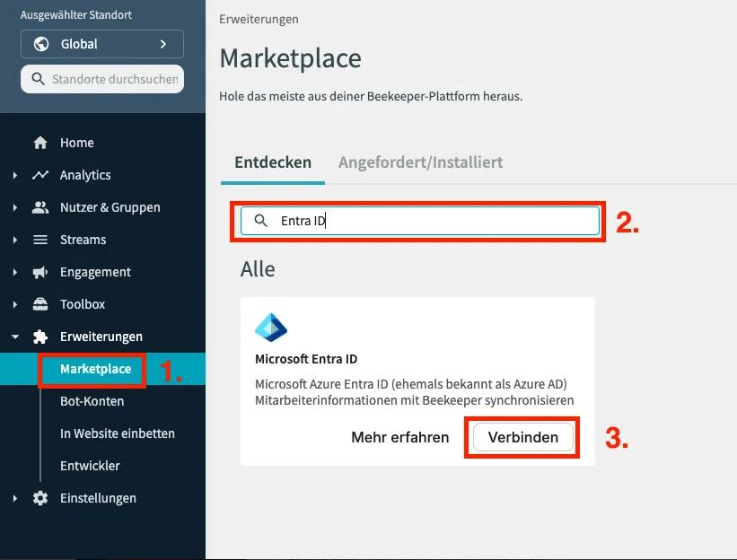Open the Home menu item
The width and height of the screenshot is (737, 560).
77,143
